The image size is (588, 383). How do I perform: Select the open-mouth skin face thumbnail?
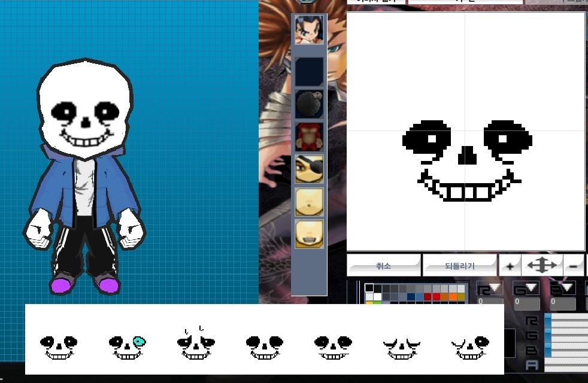pos(309,235)
